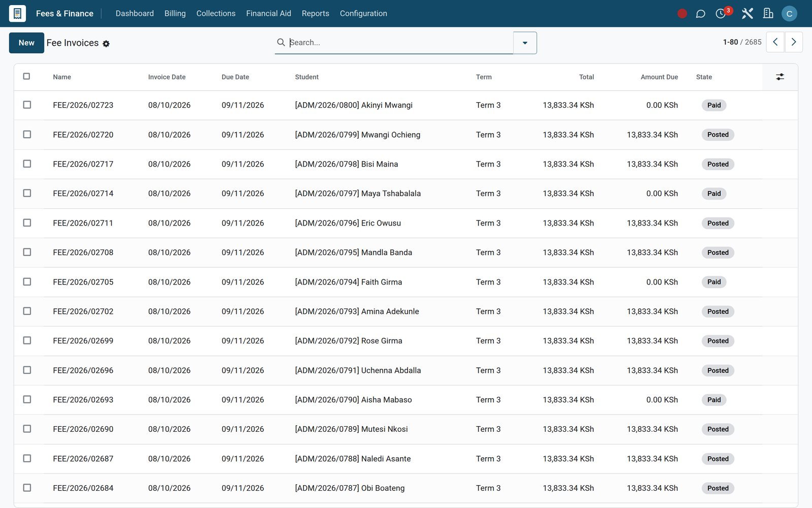Open the Reports menu
Image resolution: width=812 pixels, height=508 pixels.
coord(315,13)
